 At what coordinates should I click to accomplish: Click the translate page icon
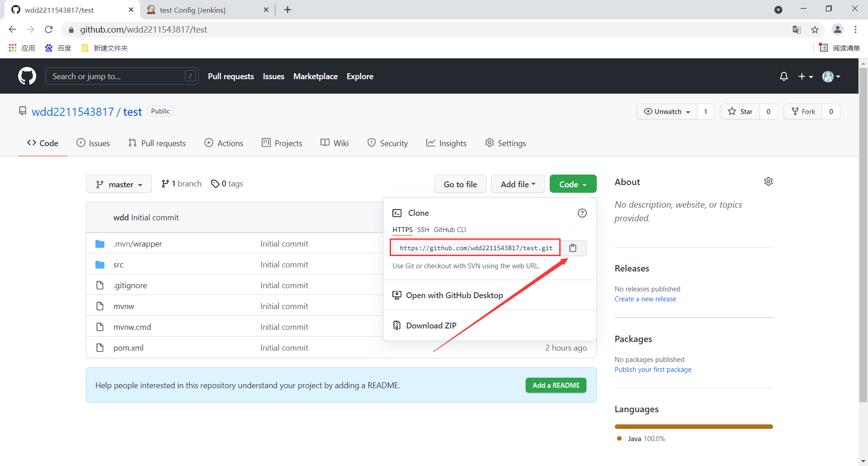(x=797, y=29)
